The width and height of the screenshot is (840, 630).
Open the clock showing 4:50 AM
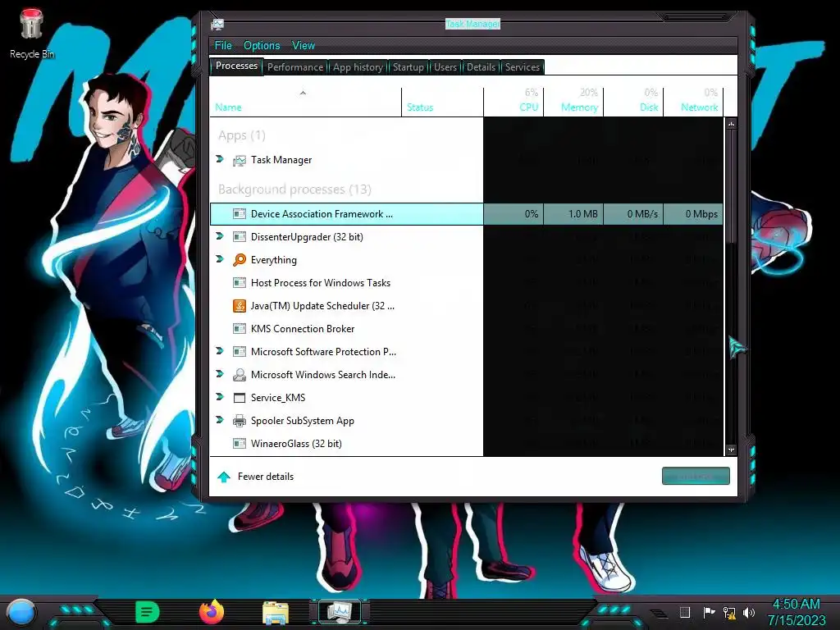pyautogui.click(x=797, y=612)
